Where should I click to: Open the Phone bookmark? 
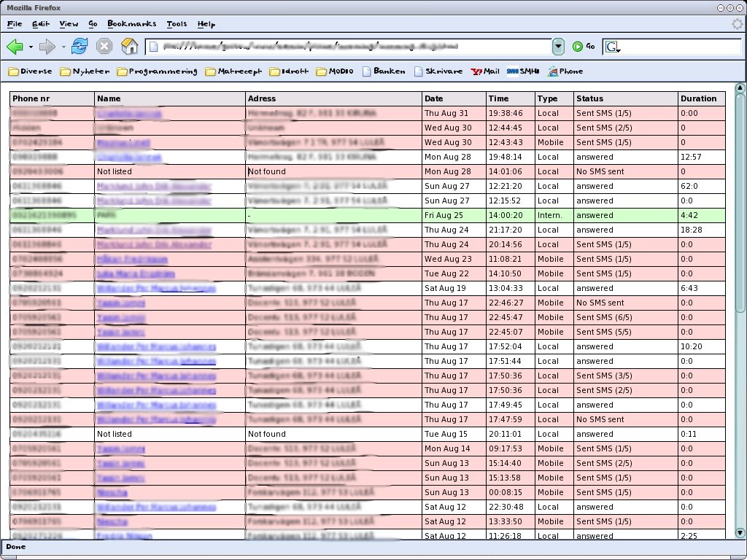pos(565,71)
